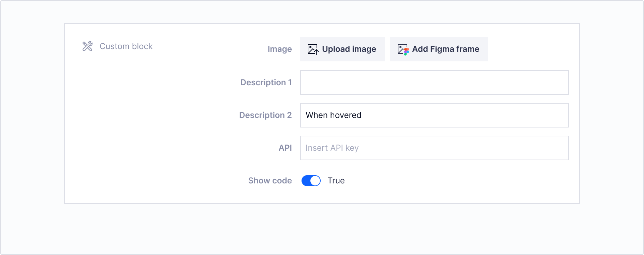Click the True label beside the toggle
The width and height of the screenshot is (644, 255).
coord(336,181)
